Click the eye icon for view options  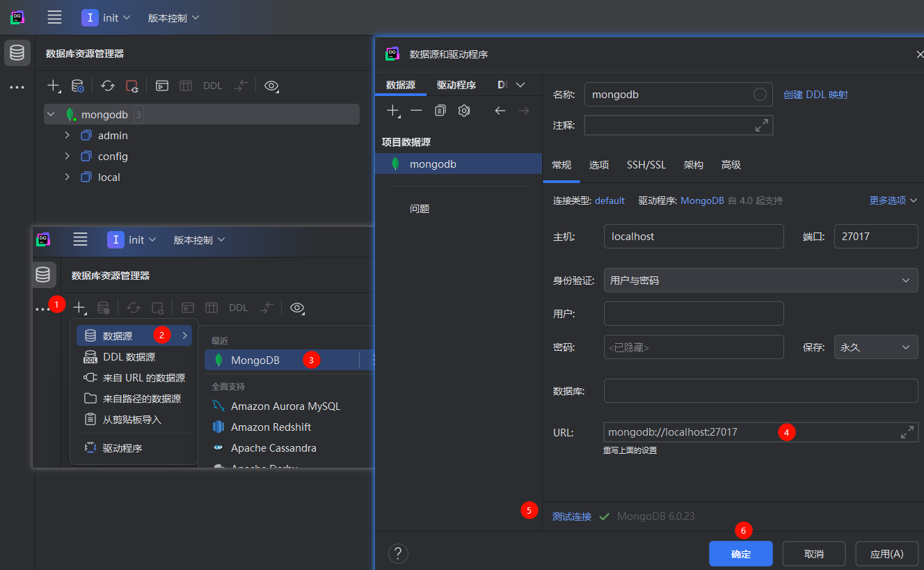tap(271, 86)
